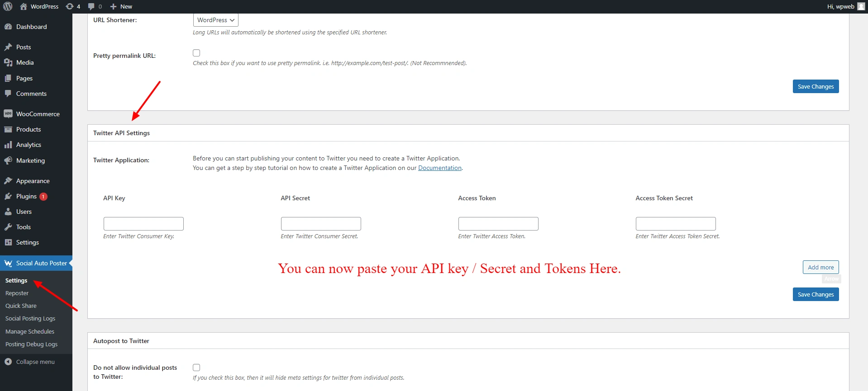Click the Comments bubble icon in sidebar
The height and width of the screenshot is (391, 868).
[8, 94]
